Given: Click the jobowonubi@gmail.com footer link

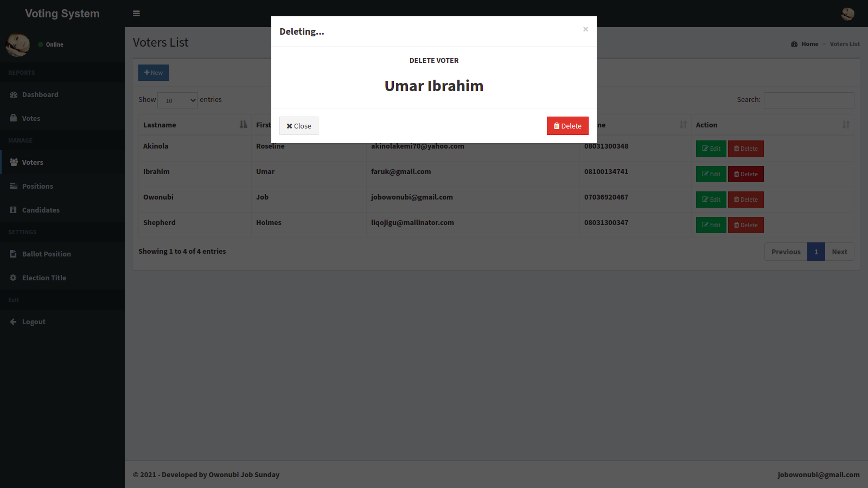Looking at the screenshot, I should tap(819, 474).
